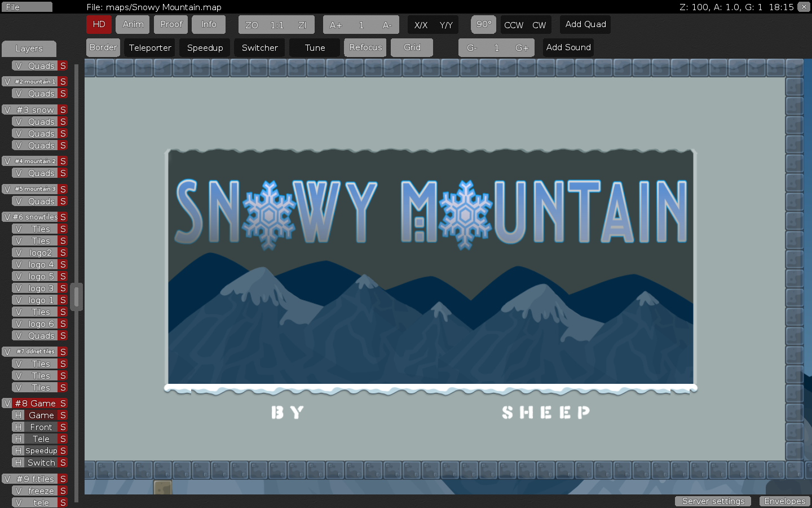This screenshot has width=812, height=508.
Task: Rotate brush counter-clockwise with CCW
Action: pos(513,25)
